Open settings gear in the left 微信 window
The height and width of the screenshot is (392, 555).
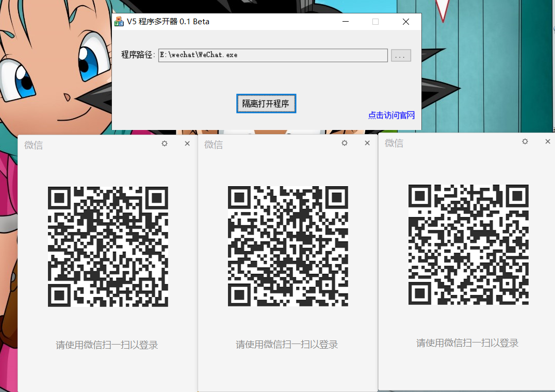click(x=165, y=143)
